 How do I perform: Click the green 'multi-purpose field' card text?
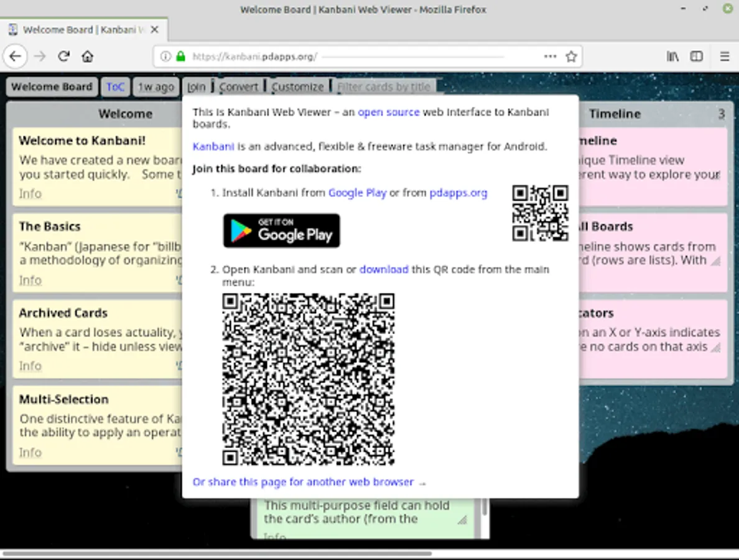(x=356, y=512)
